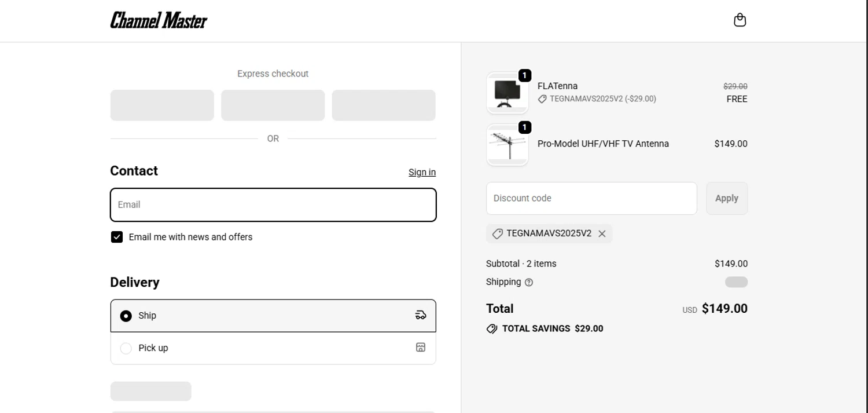This screenshot has height=413, width=868.
Task: Click the third express checkout placeholder button
Action: click(x=384, y=105)
